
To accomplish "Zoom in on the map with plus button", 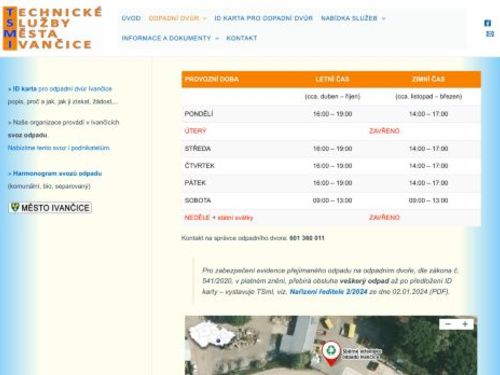I will tap(465, 324).
